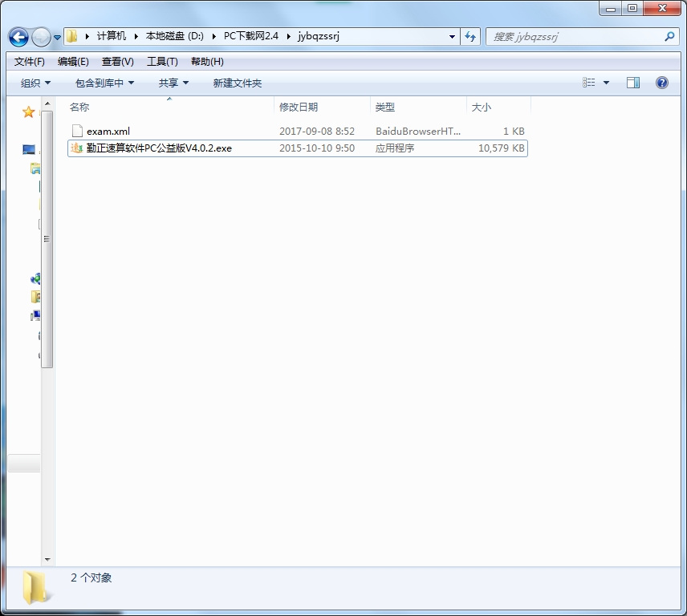The width and height of the screenshot is (687, 616).
Task: Open the 共享 dropdown
Action: (x=173, y=83)
